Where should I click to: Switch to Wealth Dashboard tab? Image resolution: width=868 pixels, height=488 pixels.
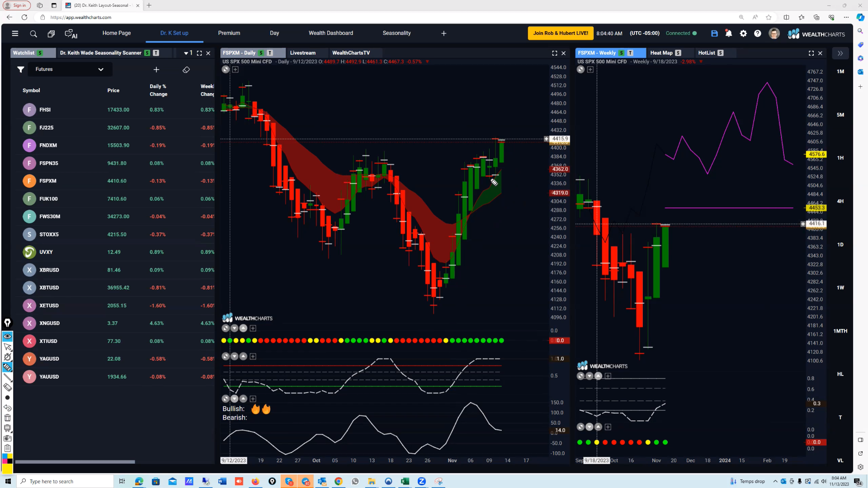pyautogui.click(x=331, y=33)
